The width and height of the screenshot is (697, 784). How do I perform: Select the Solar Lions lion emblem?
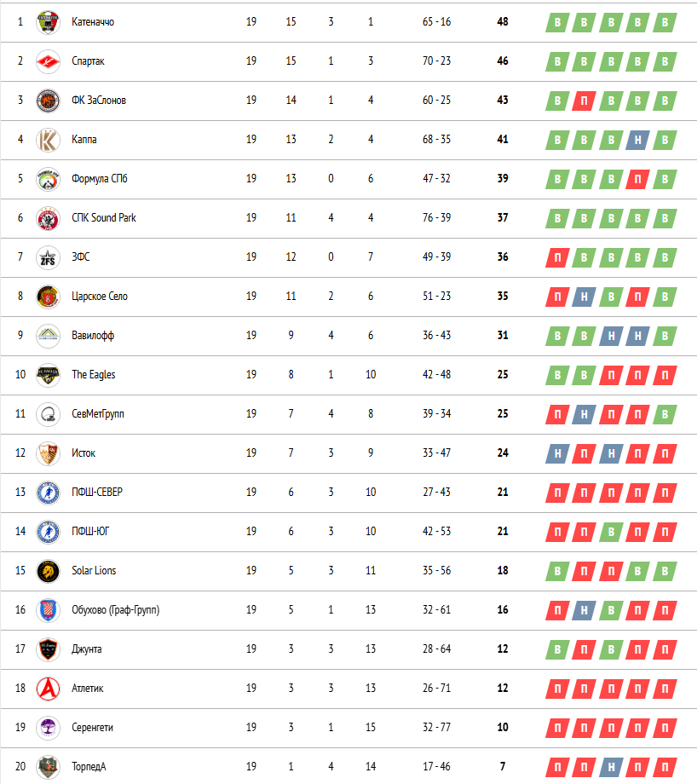(48, 571)
